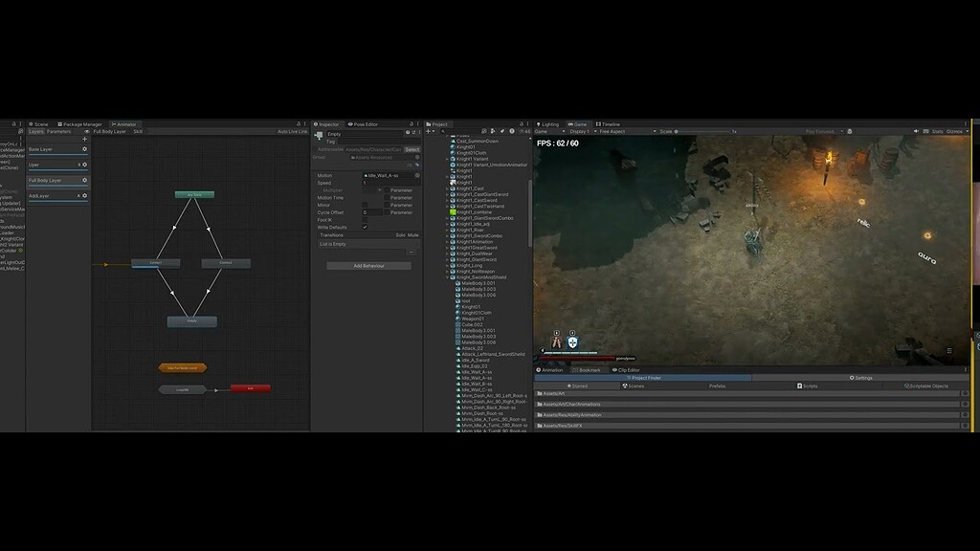Enable the Mirror checkbox in the Inspector
The height and width of the screenshot is (551, 980).
(365, 205)
